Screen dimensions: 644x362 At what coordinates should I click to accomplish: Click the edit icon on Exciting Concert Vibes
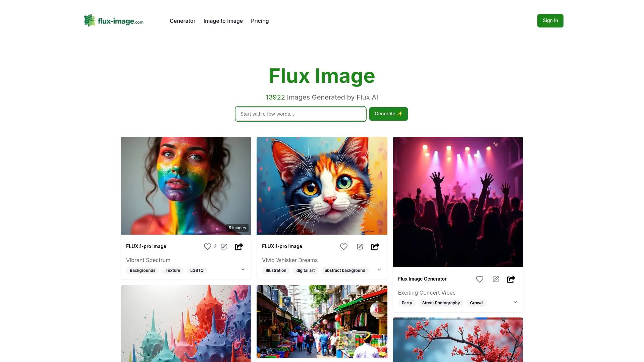(x=496, y=279)
